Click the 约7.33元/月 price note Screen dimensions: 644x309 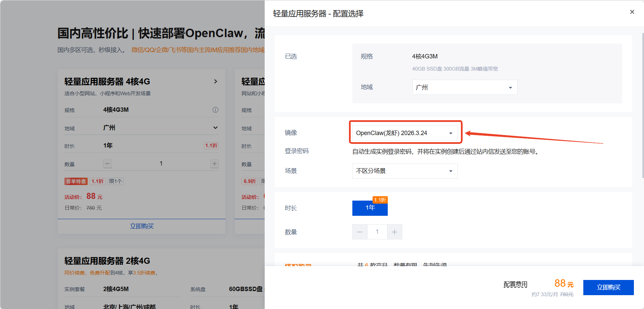(544, 294)
